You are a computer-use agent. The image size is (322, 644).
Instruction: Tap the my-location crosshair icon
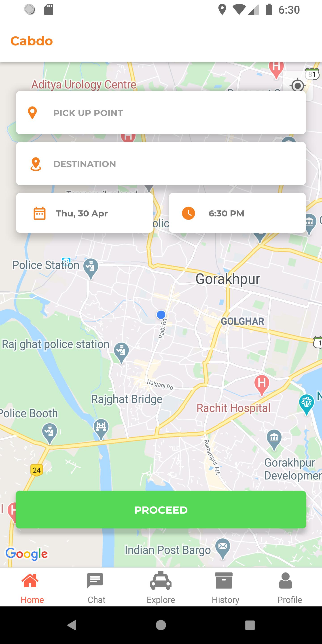(x=297, y=86)
